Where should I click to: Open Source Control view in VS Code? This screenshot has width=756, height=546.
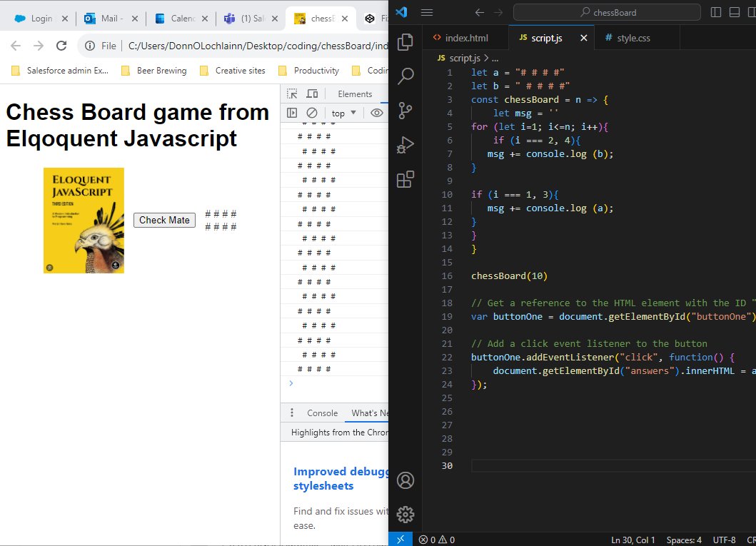tap(405, 111)
